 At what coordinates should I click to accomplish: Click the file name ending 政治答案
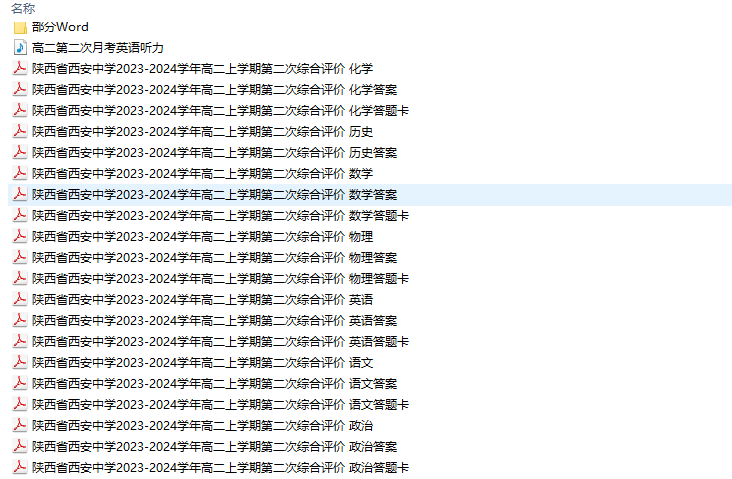pyautogui.click(x=215, y=447)
